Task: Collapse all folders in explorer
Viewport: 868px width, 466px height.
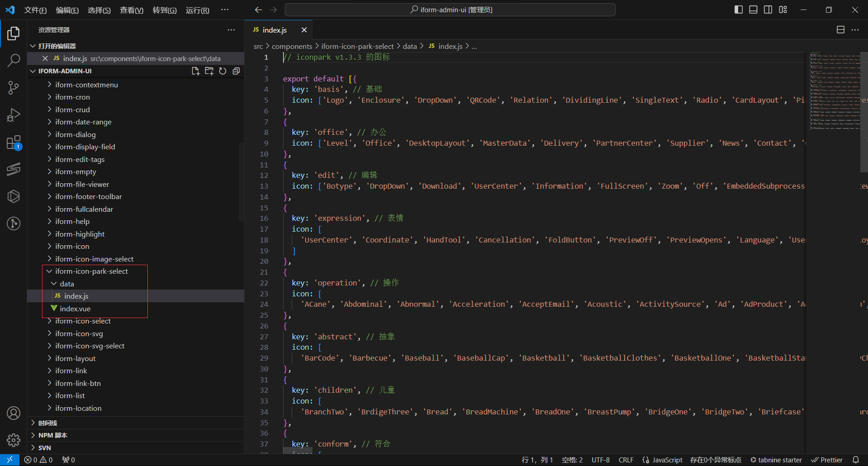Action: click(236, 71)
